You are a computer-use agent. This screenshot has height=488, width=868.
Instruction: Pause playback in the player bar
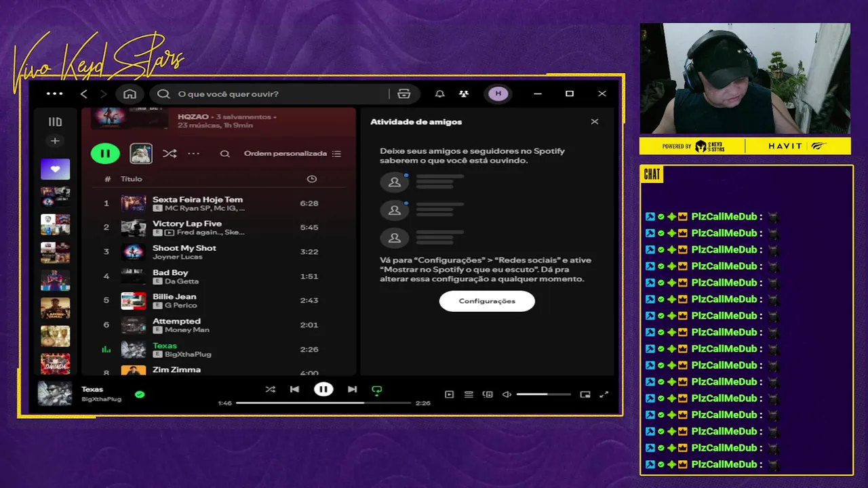pos(323,389)
